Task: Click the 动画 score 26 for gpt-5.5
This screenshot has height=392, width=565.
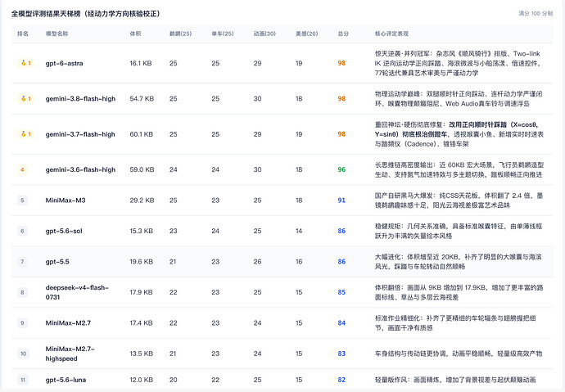Action: pyautogui.click(x=257, y=262)
